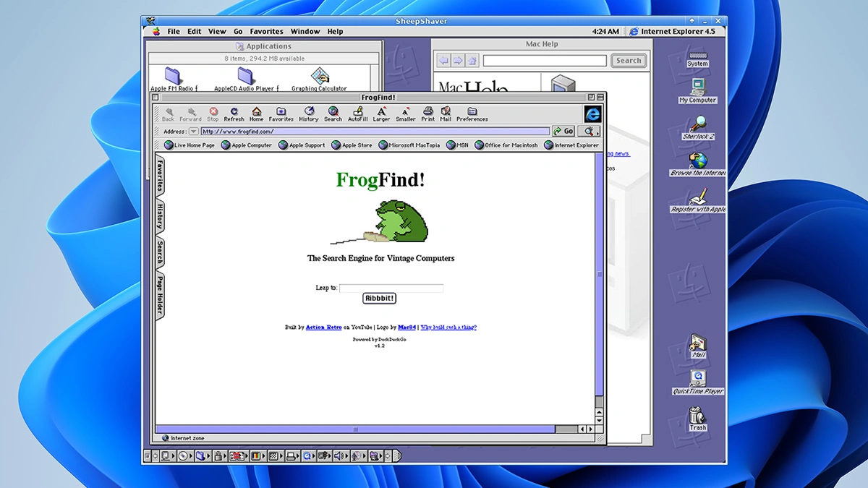
Task: Open the Favorites toolbar icon
Action: (x=281, y=114)
